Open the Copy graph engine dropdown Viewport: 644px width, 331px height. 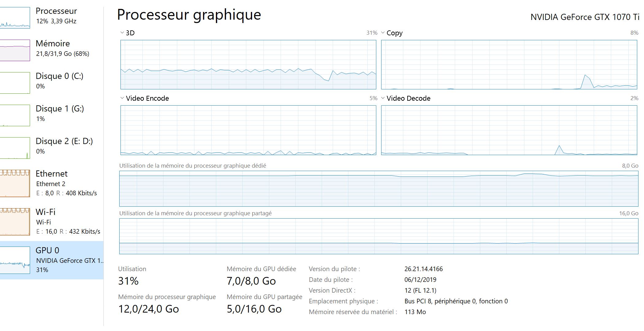point(383,33)
